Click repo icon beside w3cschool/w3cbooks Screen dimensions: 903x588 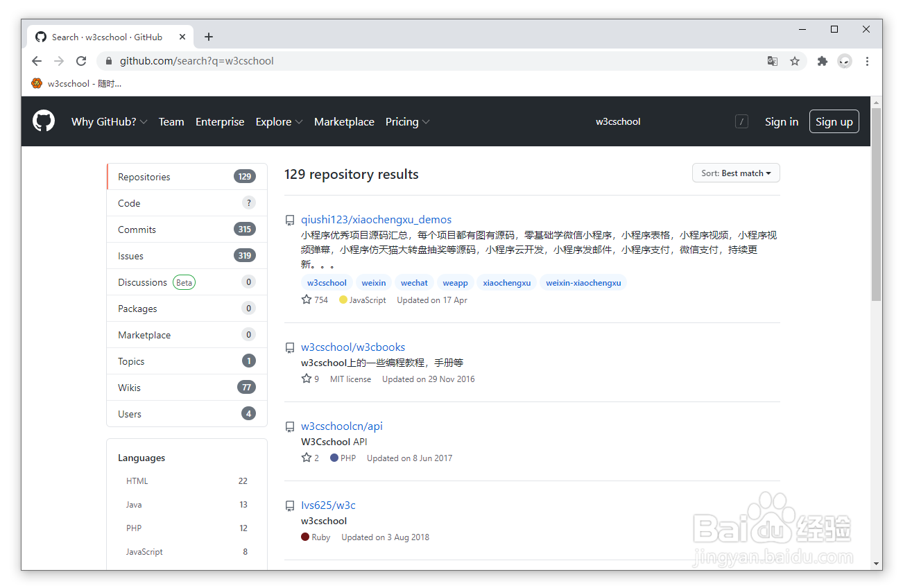290,348
